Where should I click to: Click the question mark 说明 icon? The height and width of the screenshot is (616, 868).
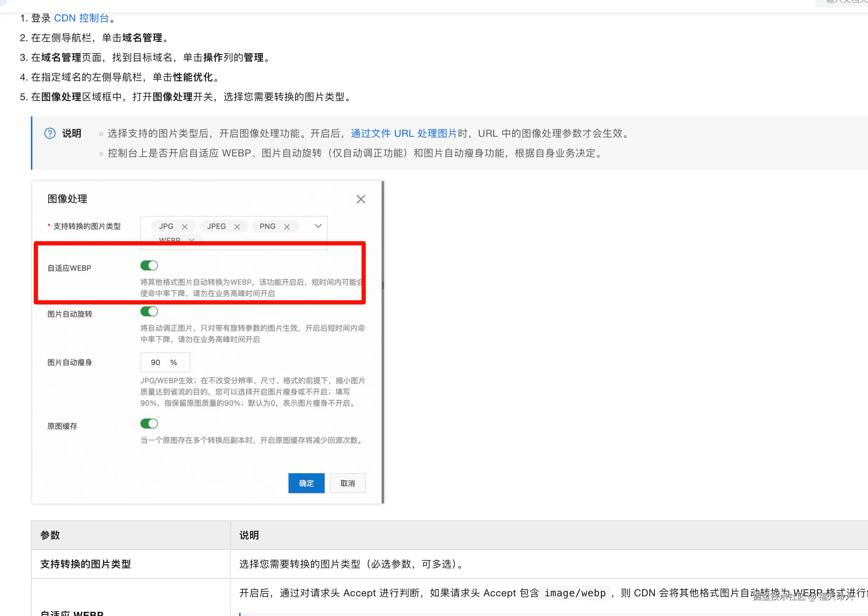point(50,134)
